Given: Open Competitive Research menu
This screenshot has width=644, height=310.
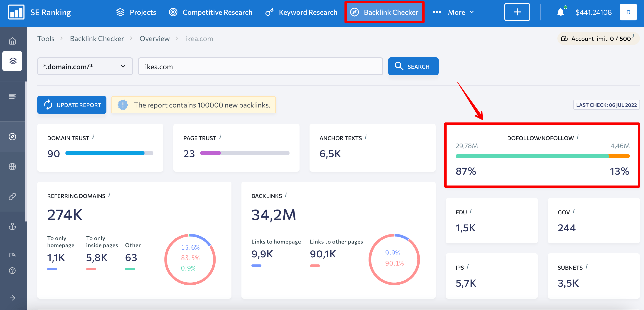Looking at the screenshot, I should (x=211, y=12).
